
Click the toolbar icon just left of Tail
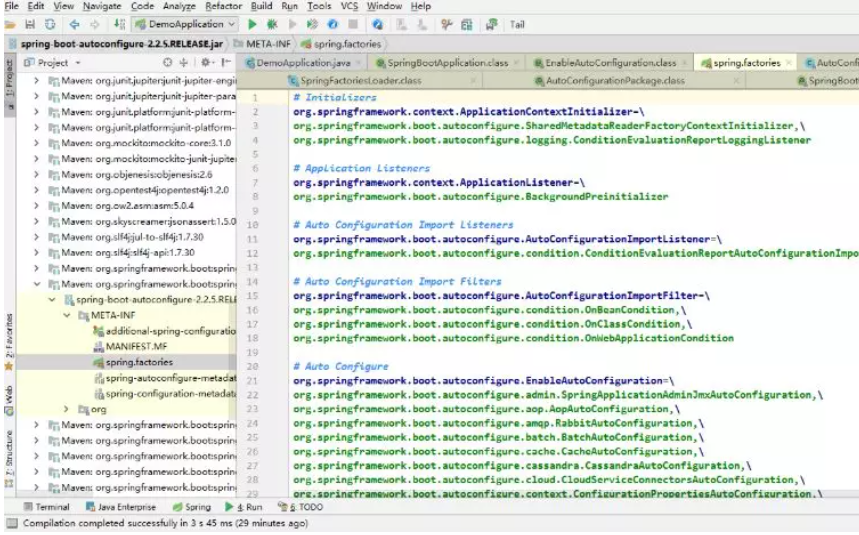click(491, 25)
